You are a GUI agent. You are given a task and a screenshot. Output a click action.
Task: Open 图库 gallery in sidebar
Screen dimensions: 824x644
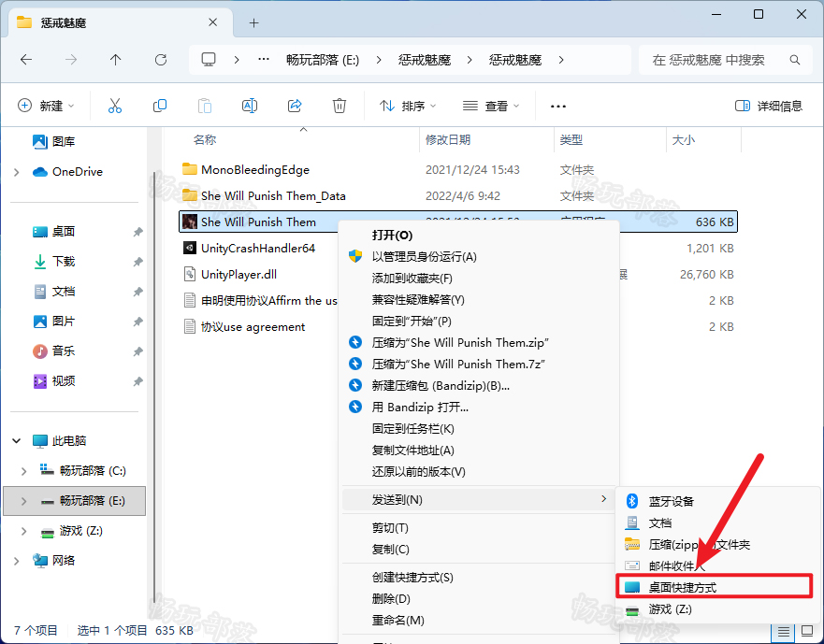click(x=53, y=141)
